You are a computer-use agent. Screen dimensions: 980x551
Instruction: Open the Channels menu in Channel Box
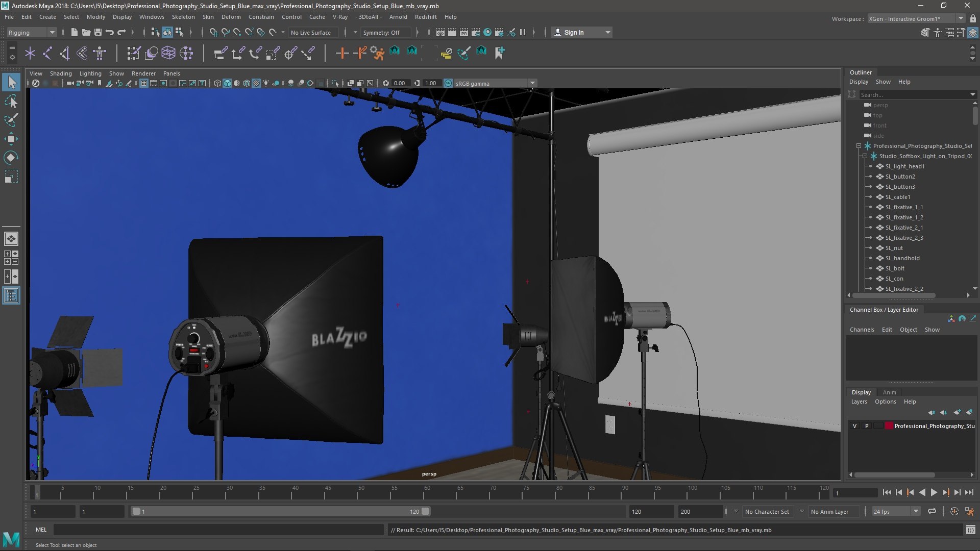tap(862, 330)
